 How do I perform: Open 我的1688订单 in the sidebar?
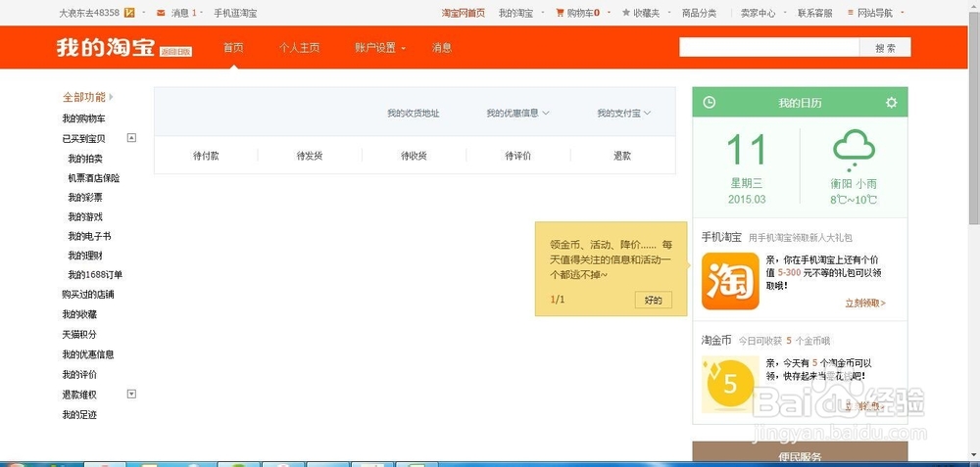[95, 275]
